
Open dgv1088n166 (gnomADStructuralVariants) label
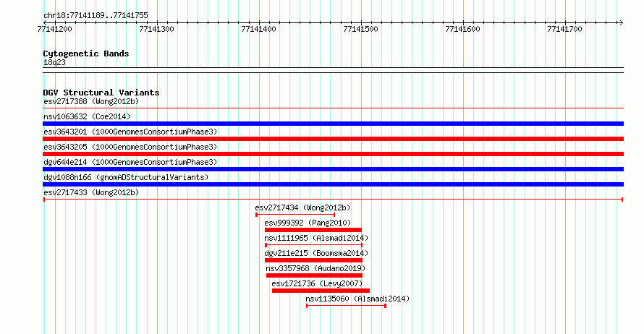[126, 177]
